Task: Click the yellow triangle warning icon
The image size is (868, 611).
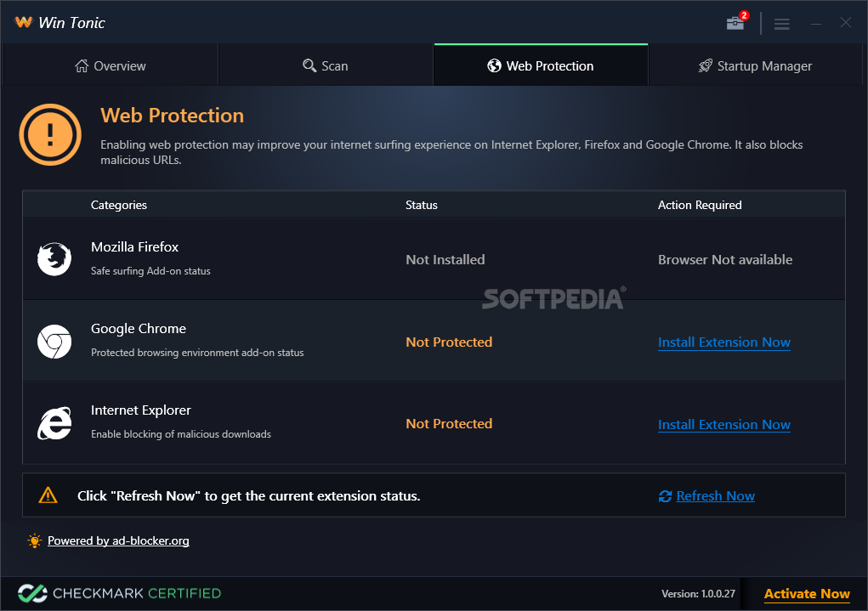Action: [48, 495]
